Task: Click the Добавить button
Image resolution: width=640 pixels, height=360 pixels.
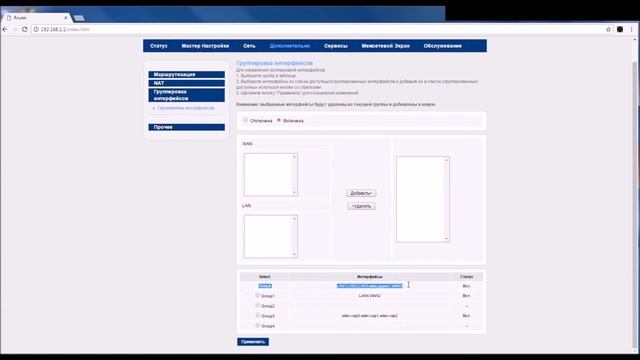Action: tap(361, 193)
